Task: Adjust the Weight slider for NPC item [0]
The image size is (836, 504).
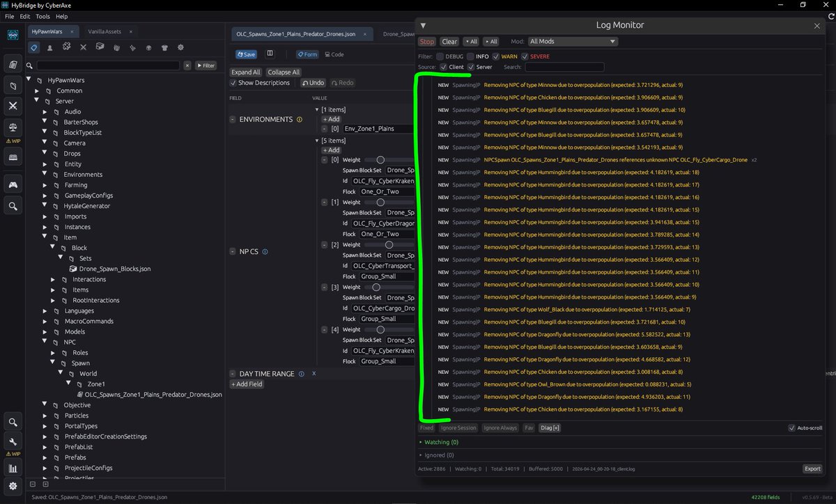Action: [389, 160]
